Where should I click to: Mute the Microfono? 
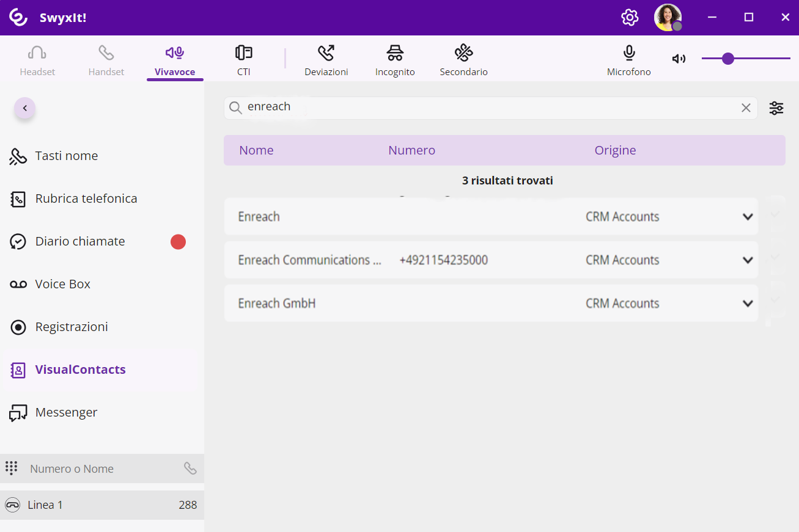[629, 60]
